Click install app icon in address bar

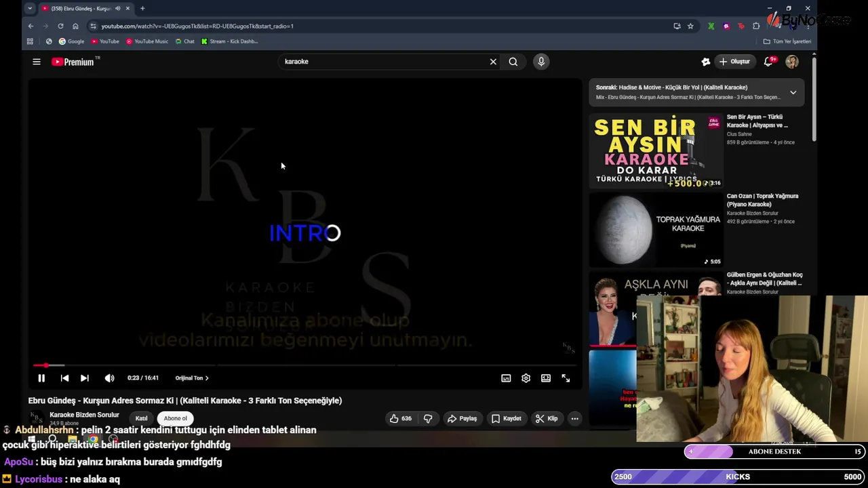point(677,26)
